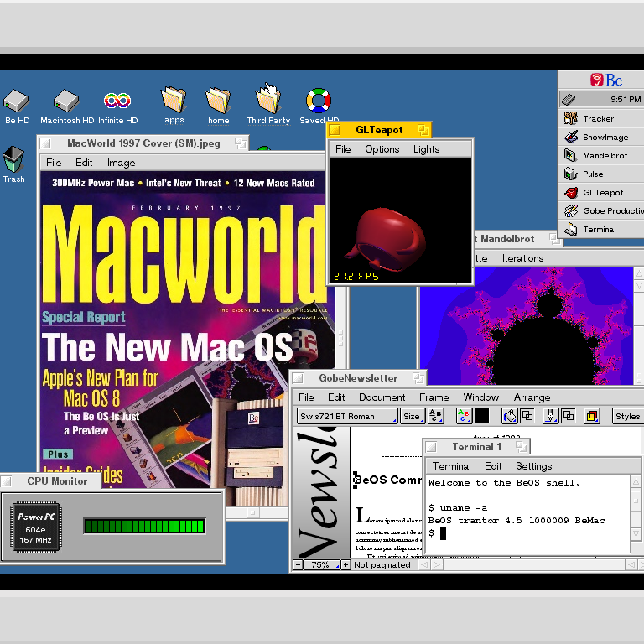The image size is (644, 644).
Task: Click the text style ABC icon in GobeNewsletter
Action: point(436,416)
